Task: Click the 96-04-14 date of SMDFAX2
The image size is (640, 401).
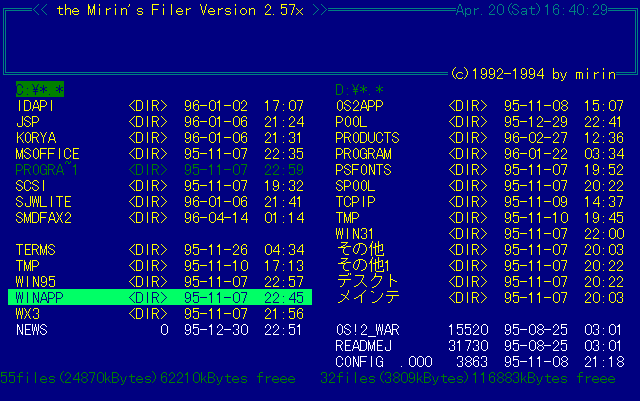Action: point(216,218)
